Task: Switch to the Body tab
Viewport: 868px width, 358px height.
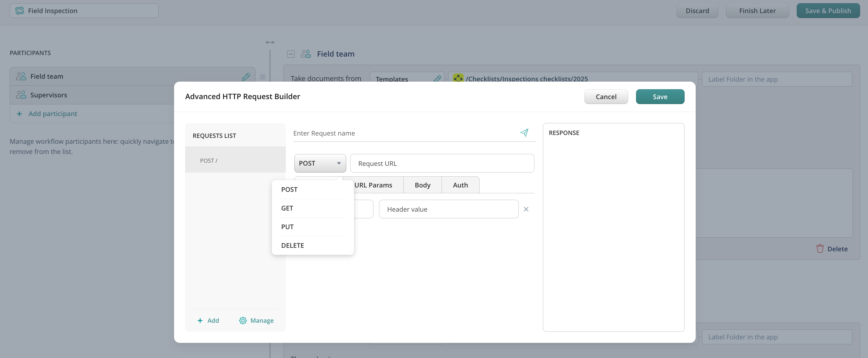Action: pyautogui.click(x=422, y=185)
